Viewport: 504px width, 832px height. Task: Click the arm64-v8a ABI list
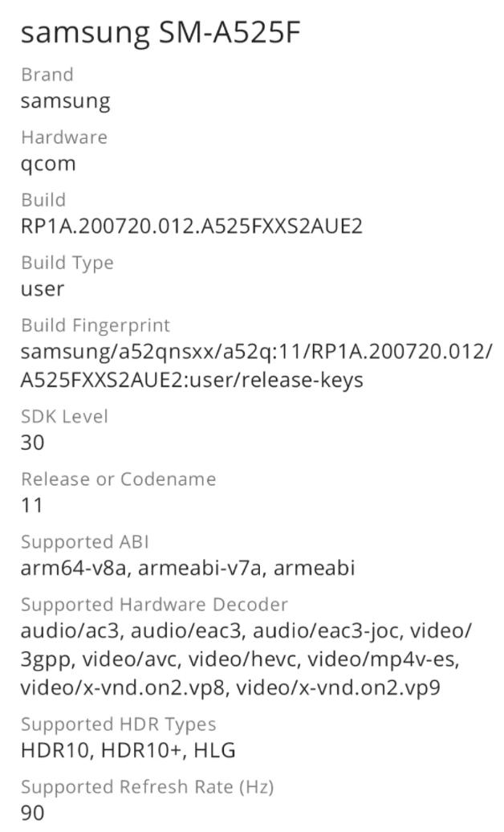187,569
